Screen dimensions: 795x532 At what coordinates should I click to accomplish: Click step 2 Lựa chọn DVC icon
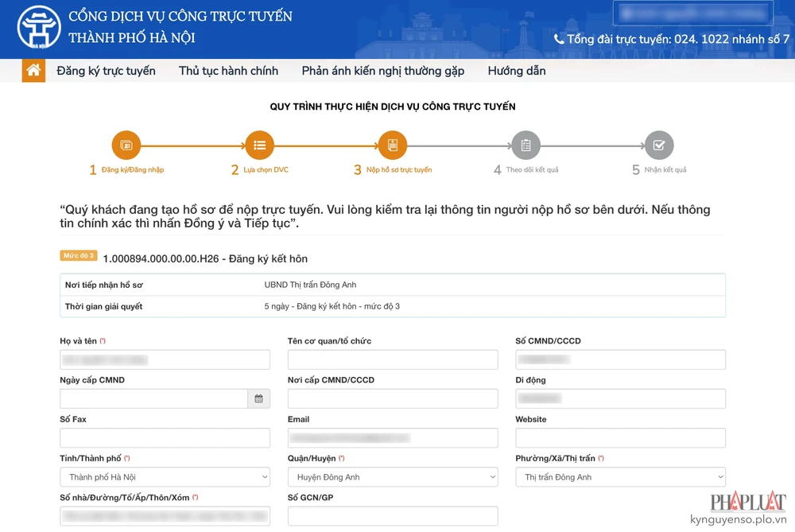(259, 146)
